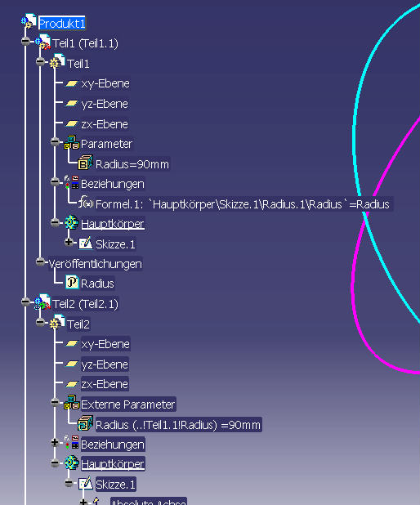Collapse the Teil2 (Teil2.1) instance node
This screenshot has height=505, width=420.
tap(25, 302)
